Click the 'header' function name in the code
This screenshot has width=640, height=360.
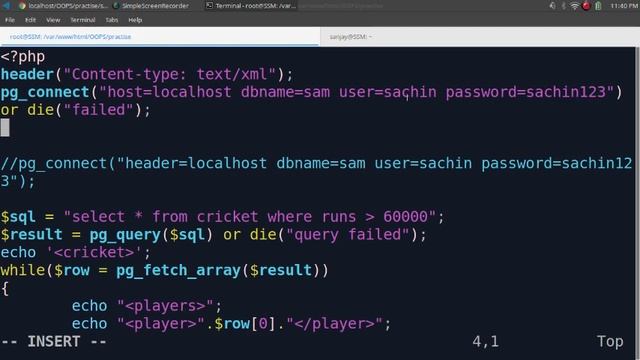tap(27, 74)
